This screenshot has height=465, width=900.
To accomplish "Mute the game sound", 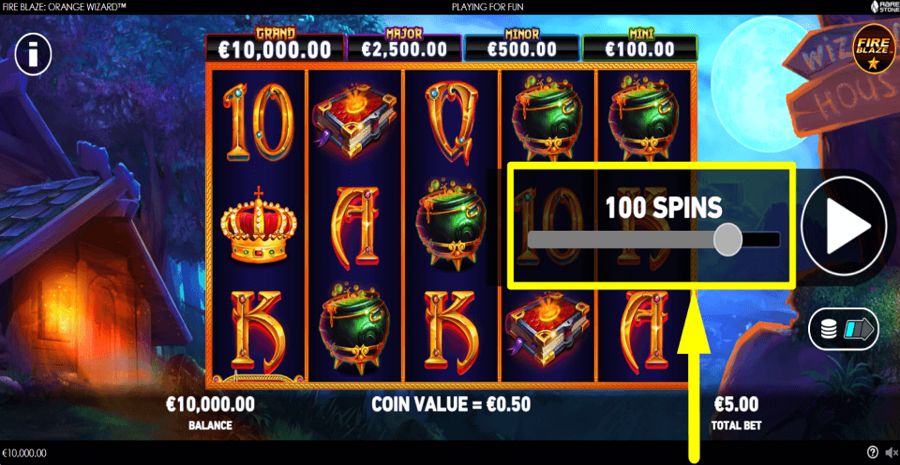I will (x=891, y=452).
